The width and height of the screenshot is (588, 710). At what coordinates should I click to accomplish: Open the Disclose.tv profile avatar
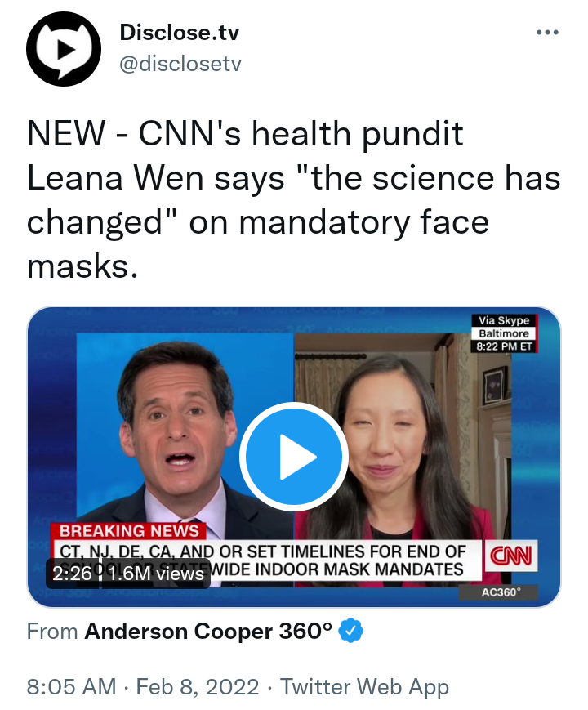(64, 49)
